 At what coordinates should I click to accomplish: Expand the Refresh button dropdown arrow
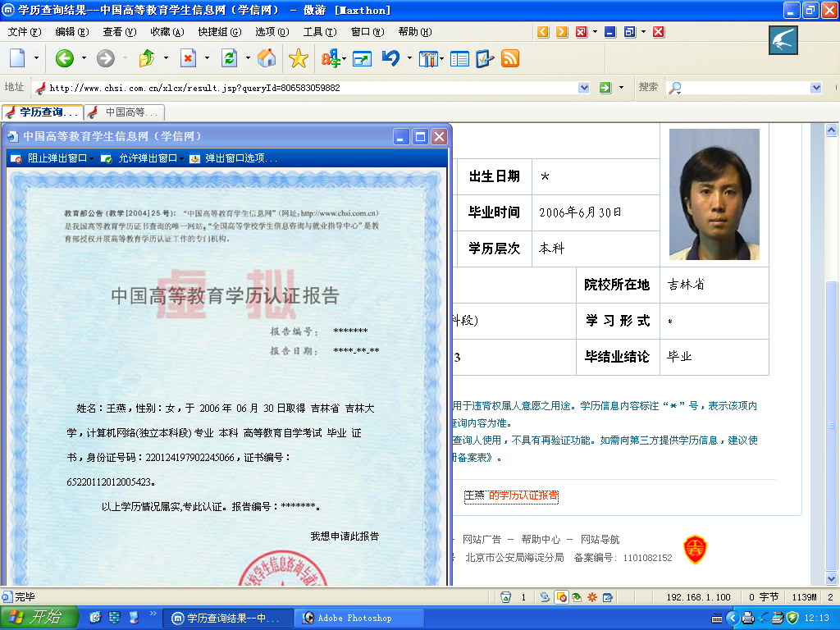[248, 58]
